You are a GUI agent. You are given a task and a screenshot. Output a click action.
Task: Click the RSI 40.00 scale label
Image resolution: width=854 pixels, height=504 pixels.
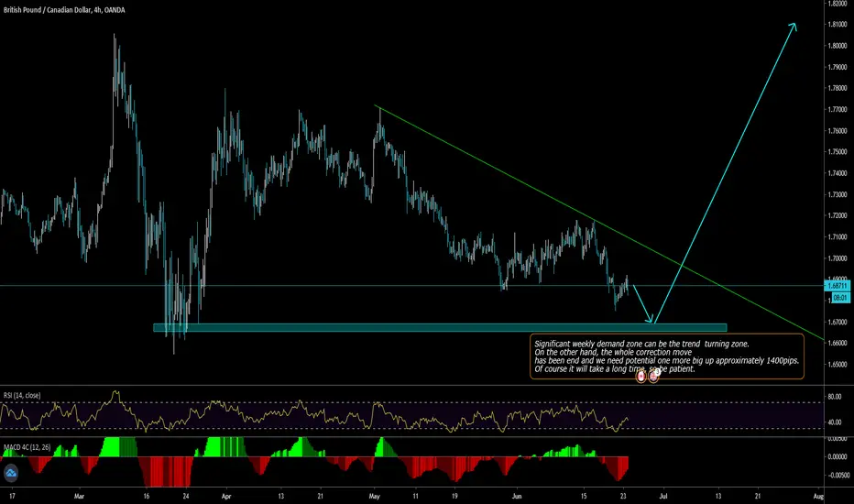835,422
